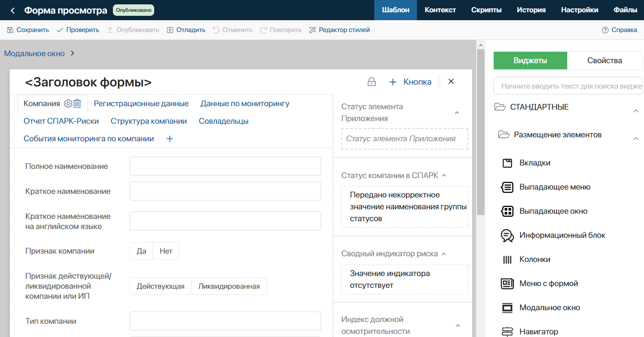Choose Да for Признак компании
The height and width of the screenshot is (337, 644).
point(141,251)
